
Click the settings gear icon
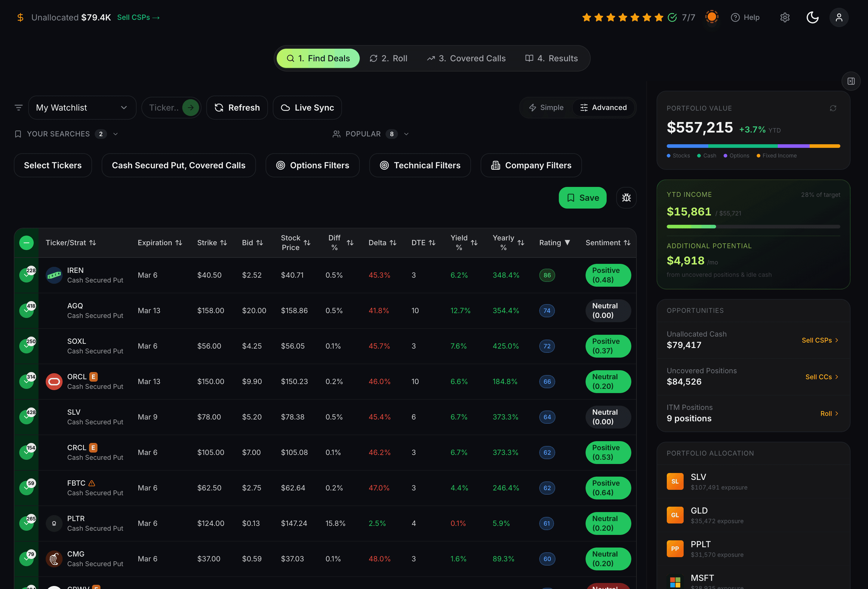click(785, 17)
